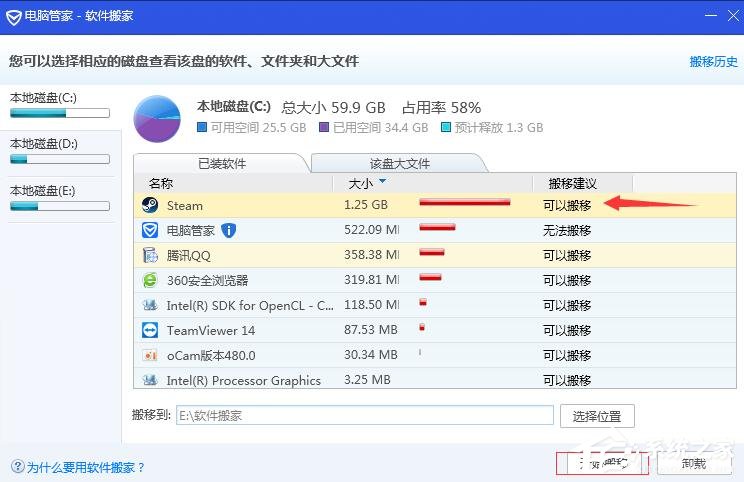Click the Steam icon in the list
The image size is (744, 482).
pos(150,205)
